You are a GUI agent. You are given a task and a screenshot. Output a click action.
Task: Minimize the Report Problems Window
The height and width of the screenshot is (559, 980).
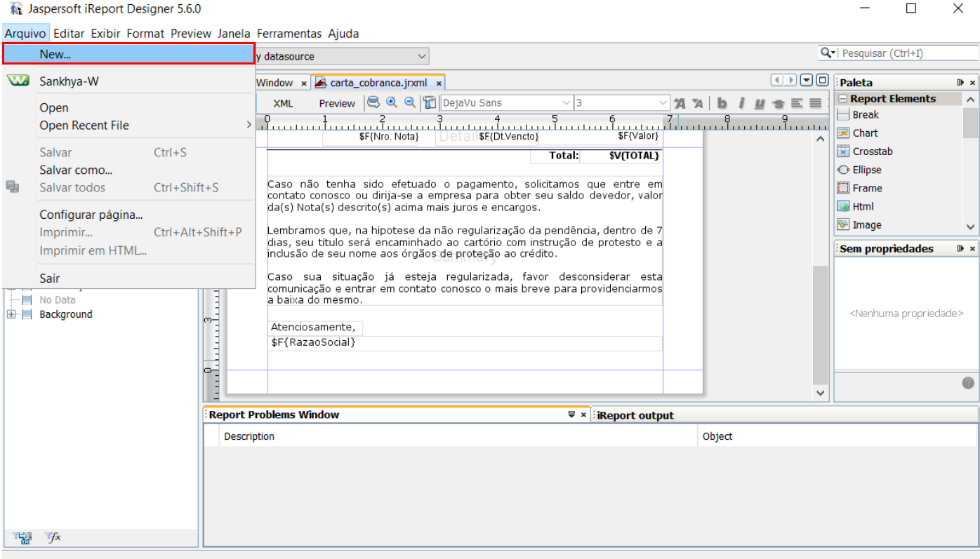pos(571,415)
